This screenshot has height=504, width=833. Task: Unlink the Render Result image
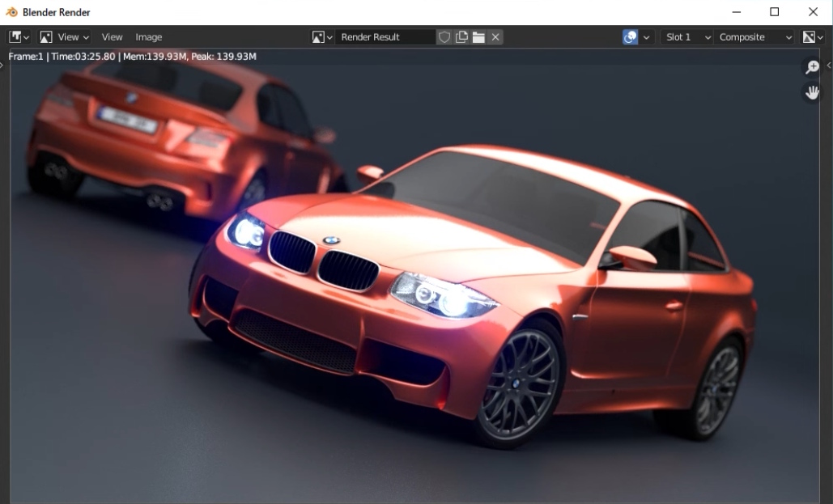pyautogui.click(x=495, y=37)
